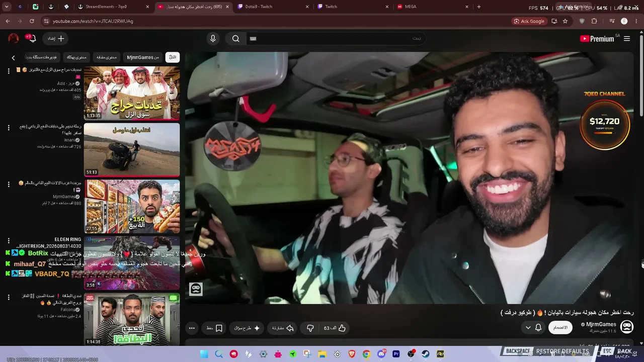Open the YouTube guide hamburger menu

tap(627, 39)
